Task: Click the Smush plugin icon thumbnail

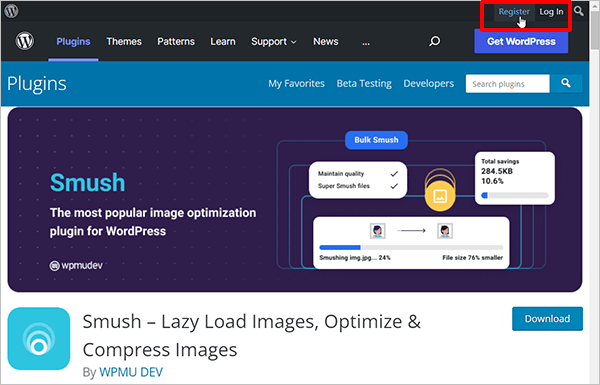Action: click(x=39, y=339)
